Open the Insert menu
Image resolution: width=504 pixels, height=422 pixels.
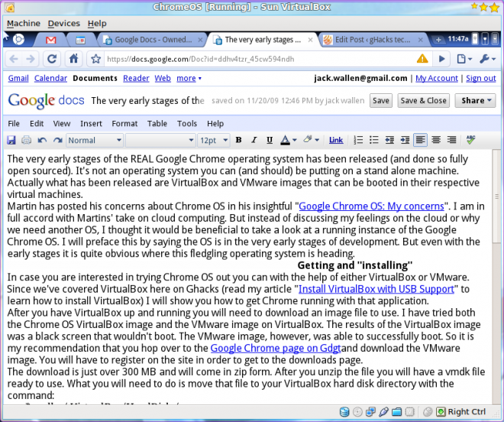coord(91,123)
